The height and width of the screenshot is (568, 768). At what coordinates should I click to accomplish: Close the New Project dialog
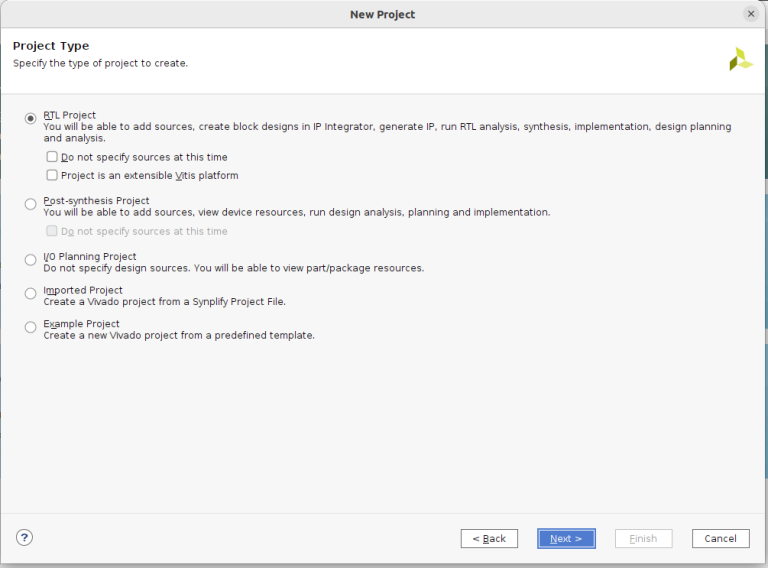pyautogui.click(x=751, y=14)
